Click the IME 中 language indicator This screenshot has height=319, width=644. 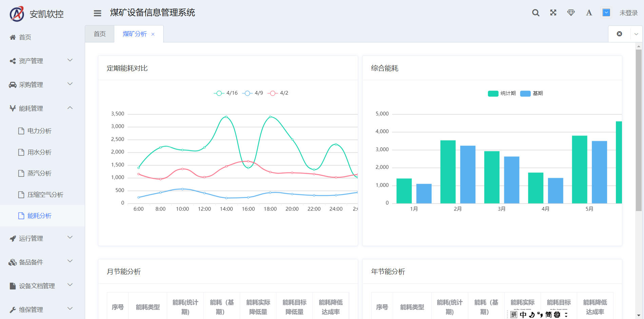[x=523, y=315]
